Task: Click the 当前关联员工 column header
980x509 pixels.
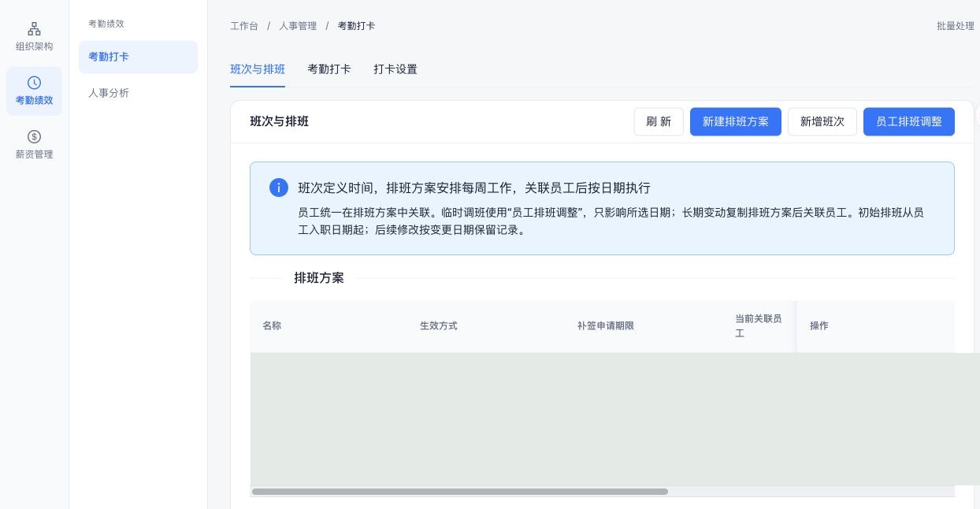Action: coord(759,325)
